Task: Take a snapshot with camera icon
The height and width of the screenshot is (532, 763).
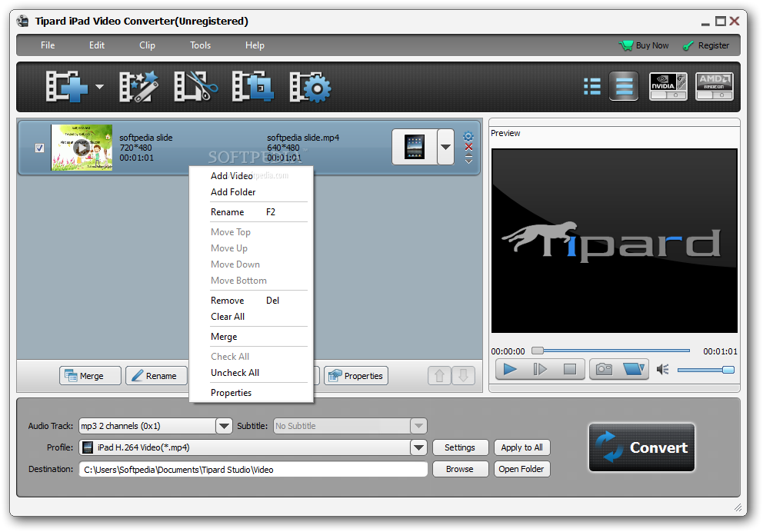Action: 604,370
